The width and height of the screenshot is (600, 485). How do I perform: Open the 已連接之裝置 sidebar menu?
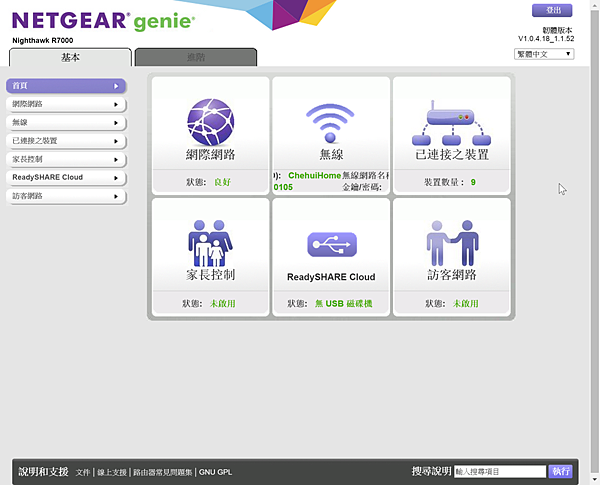point(66,141)
